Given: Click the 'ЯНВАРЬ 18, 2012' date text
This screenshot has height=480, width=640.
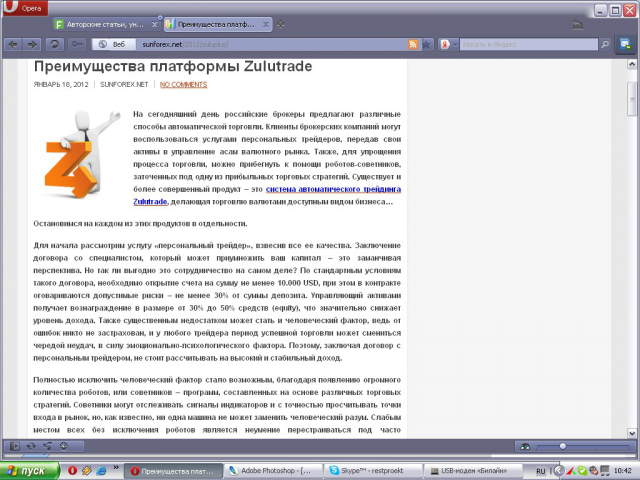Looking at the screenshot, I should click(x=61, y=84).
